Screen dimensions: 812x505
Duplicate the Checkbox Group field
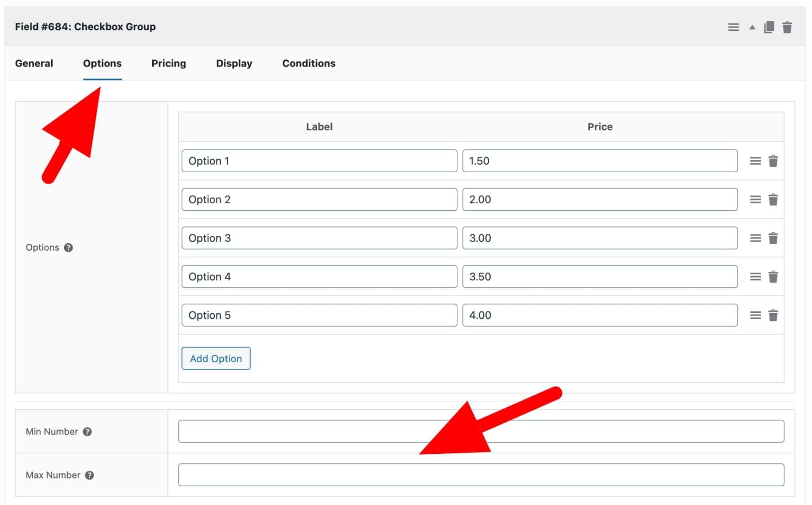pyautogui.click(x=769, y=27)
